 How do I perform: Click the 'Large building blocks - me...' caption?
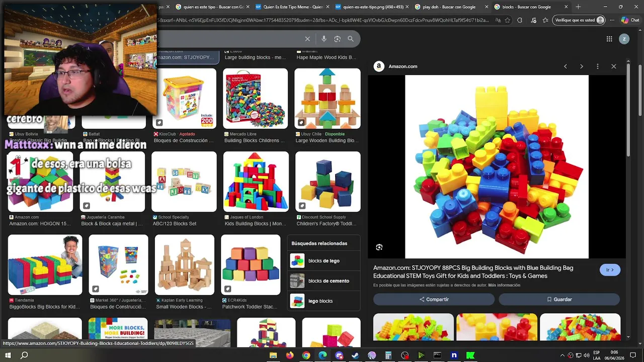click(255, 57)
